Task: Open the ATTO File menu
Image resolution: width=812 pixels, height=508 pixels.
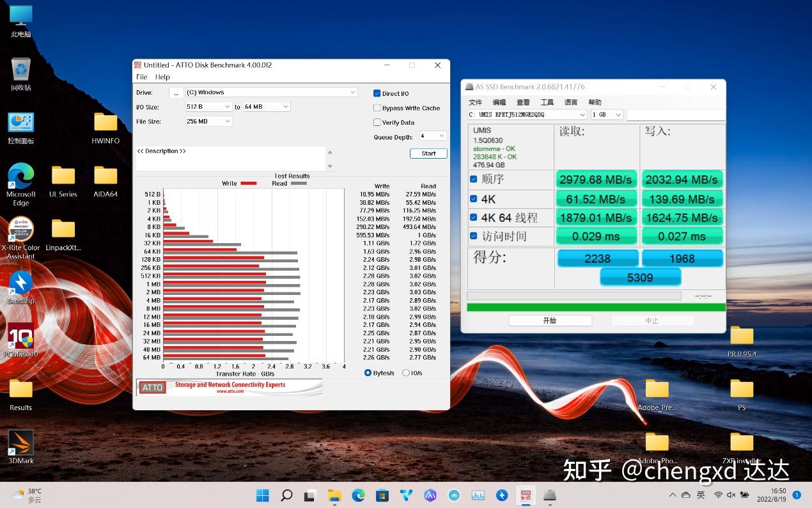Action: [x=142, y=77]
